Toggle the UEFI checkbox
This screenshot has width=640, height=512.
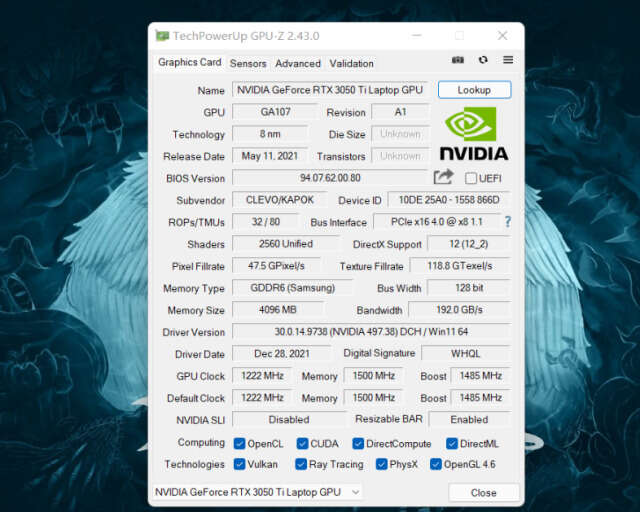click(471, 178)
